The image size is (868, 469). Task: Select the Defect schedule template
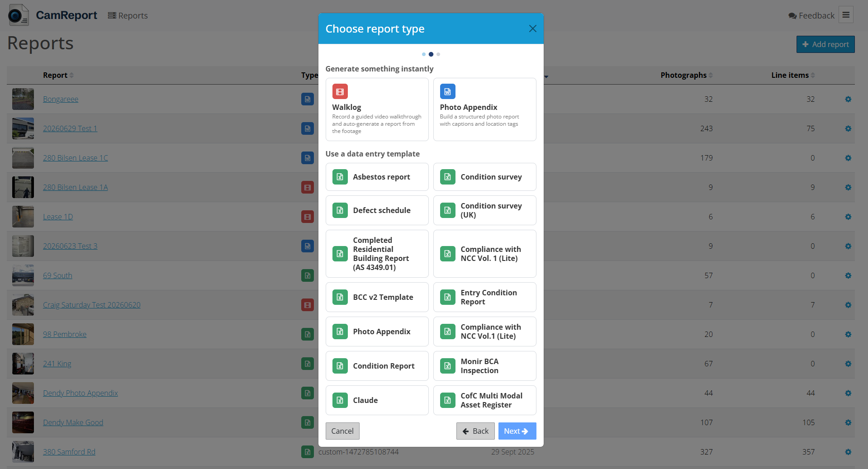(377, 210)
